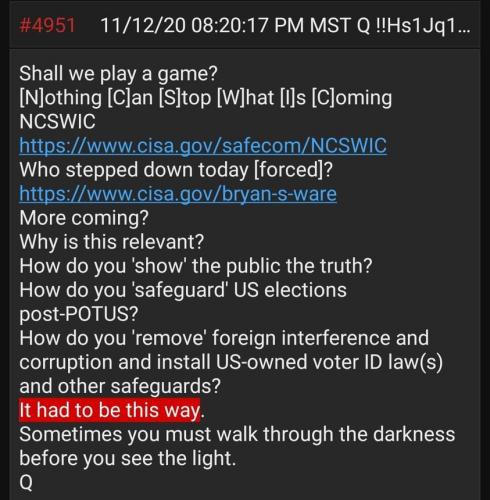Click the standalone 'NCSWIC' text line
This screenshot has height=500, width=490.
(57, 122)
